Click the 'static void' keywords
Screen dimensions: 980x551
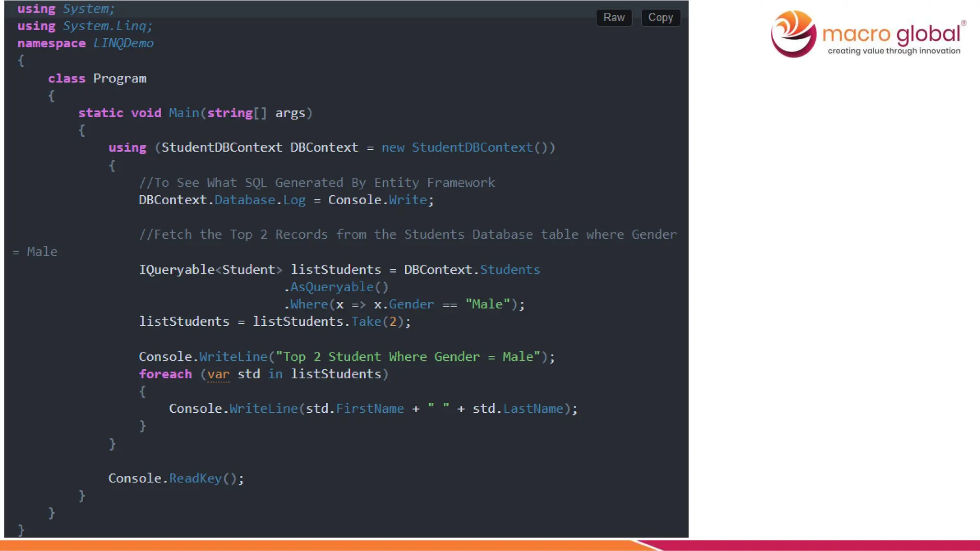click(120, 113)
